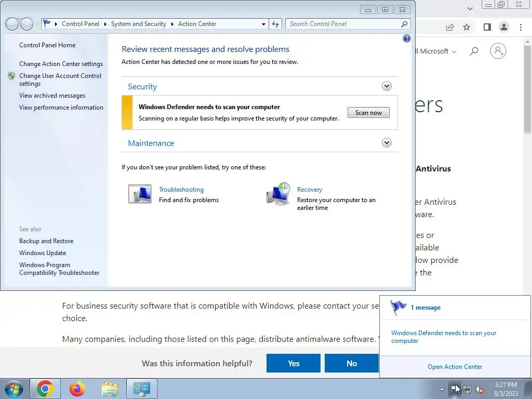This screenshot has width=532, height=399.
Task: Click the System and Security breadcrumb
Action: pyautogui.click(x=138, y=24)
